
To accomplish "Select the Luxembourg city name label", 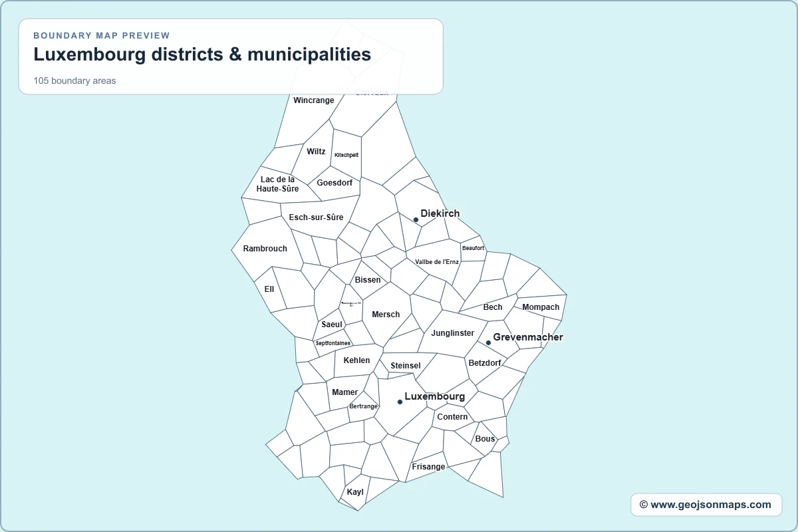I will click(x=435, y=396).
